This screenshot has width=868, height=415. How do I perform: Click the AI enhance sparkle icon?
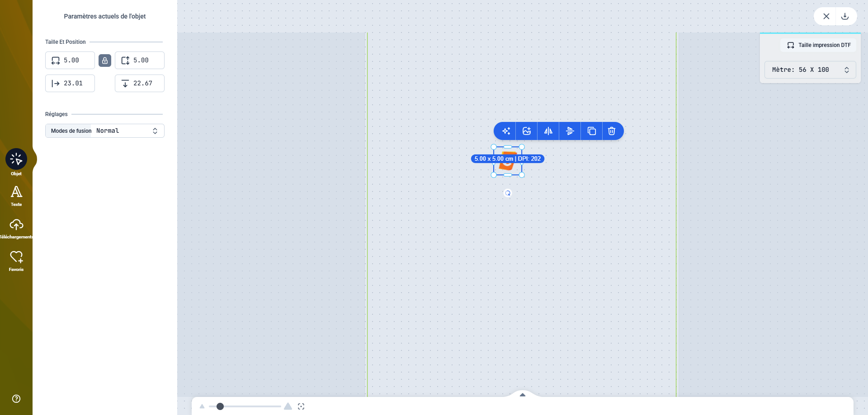tap(506, 131)
